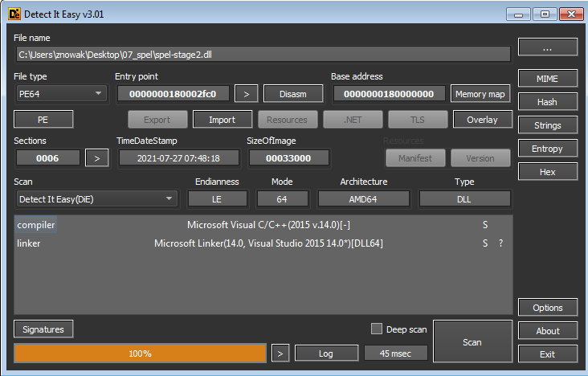588x376 pixels.
Task: Click the Exit button
Action: (548, 354)
